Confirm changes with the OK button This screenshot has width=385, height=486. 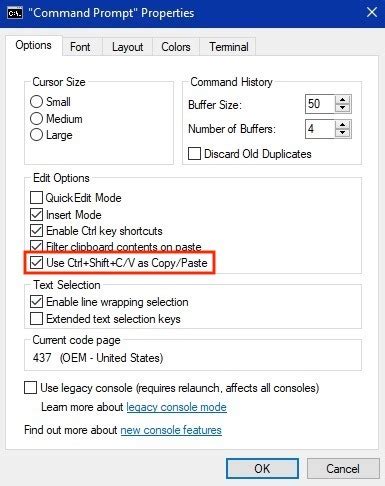[262, 468]
